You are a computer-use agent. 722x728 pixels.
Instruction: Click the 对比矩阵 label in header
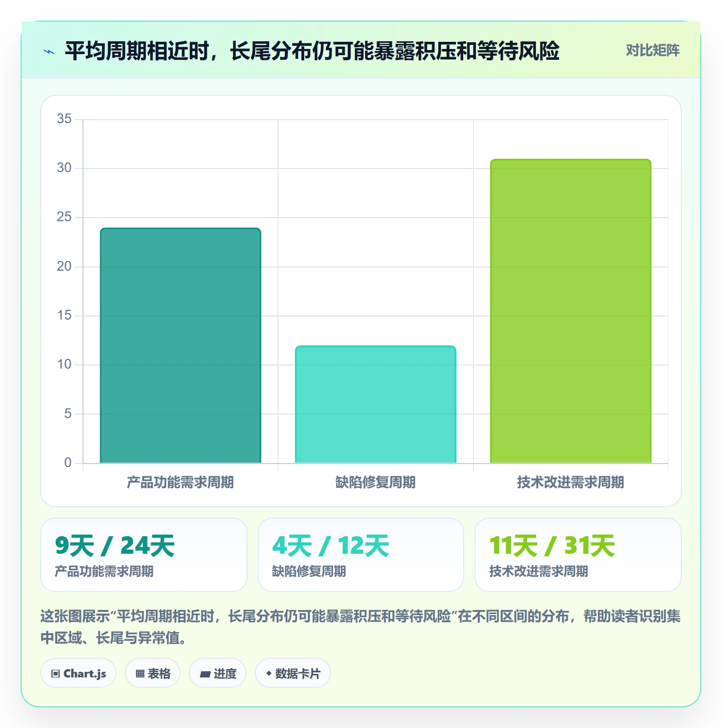pos(652,51)
